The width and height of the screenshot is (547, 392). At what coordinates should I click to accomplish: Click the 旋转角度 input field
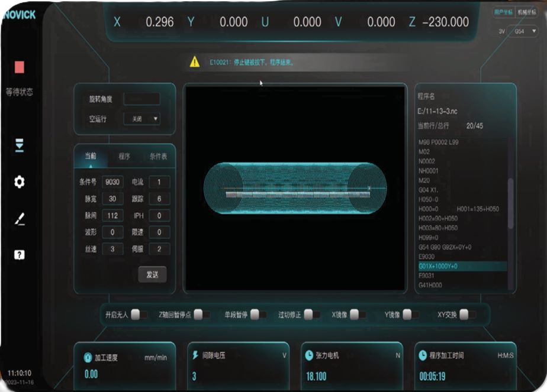[x=141, y=99]
